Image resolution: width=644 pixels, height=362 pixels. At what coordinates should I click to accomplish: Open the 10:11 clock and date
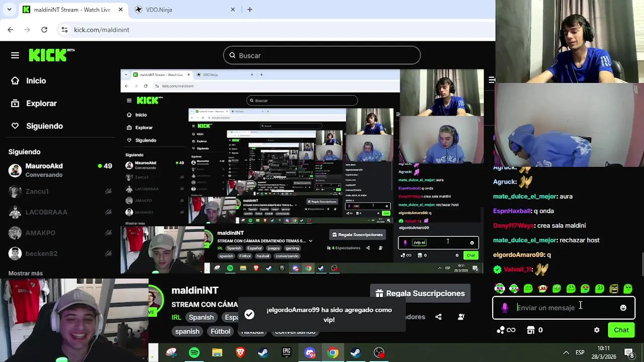603,352
